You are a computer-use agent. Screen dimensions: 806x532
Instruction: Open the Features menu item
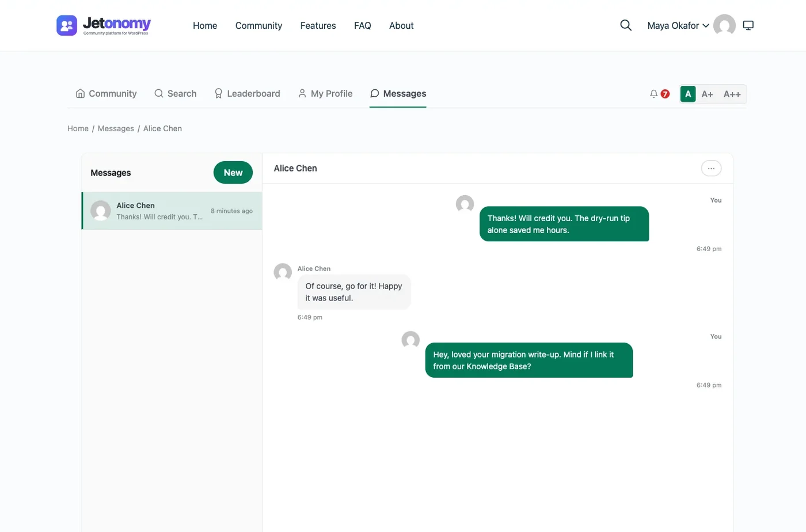[x=318, y=25]
